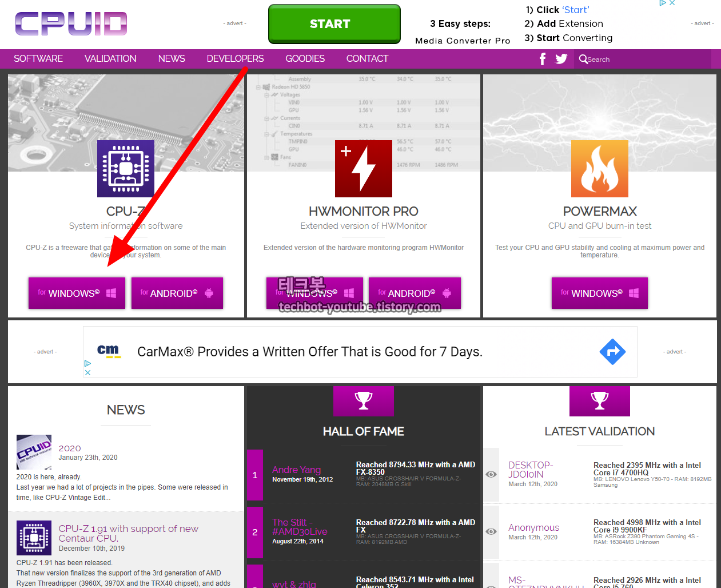Click the search magnifier icon

(x=583, y=59)
